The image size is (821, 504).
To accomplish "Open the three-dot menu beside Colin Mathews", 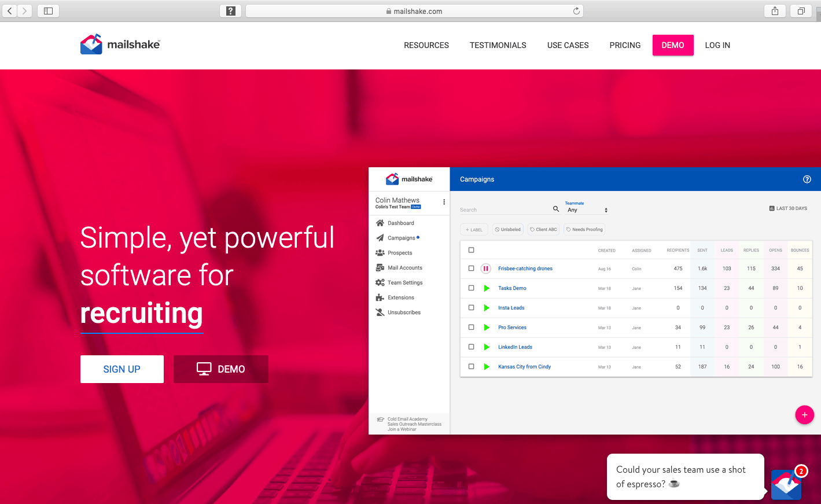I will coord(444,203).
